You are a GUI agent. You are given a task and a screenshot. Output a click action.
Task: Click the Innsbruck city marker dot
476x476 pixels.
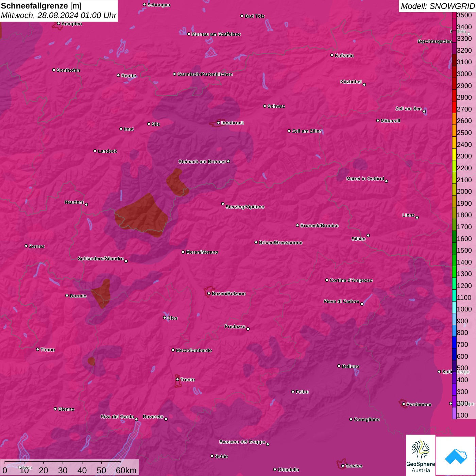click(x=218, y=123)
